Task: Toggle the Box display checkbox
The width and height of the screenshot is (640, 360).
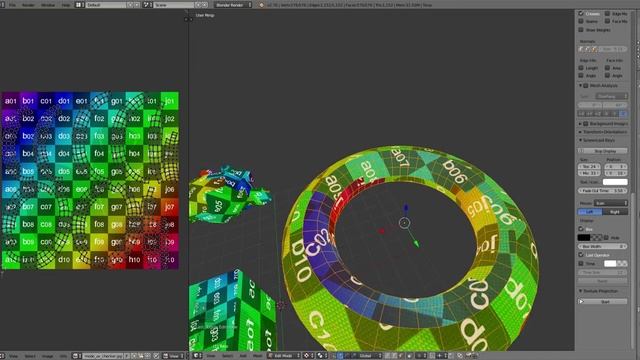Action: coord(581,229)
